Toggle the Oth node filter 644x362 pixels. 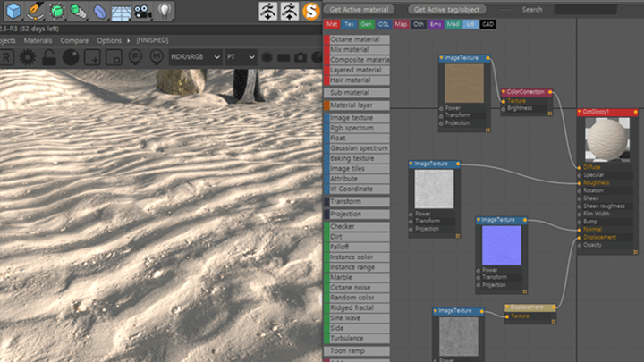[418, 24]
